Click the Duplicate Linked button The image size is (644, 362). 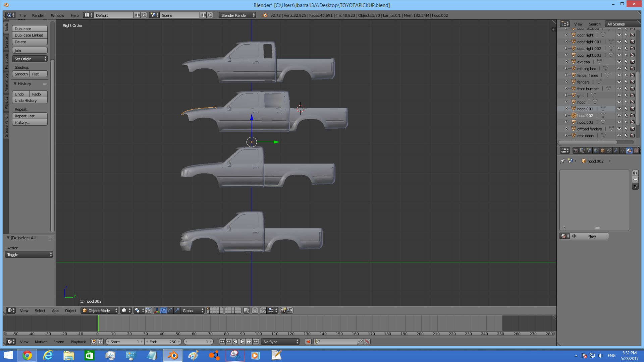coord(30,35)
